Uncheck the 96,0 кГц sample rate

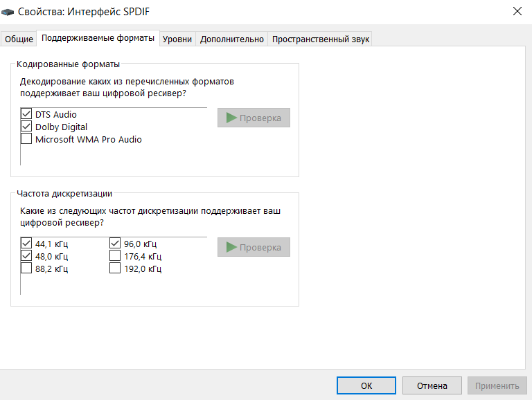click(x=115, y=244)
